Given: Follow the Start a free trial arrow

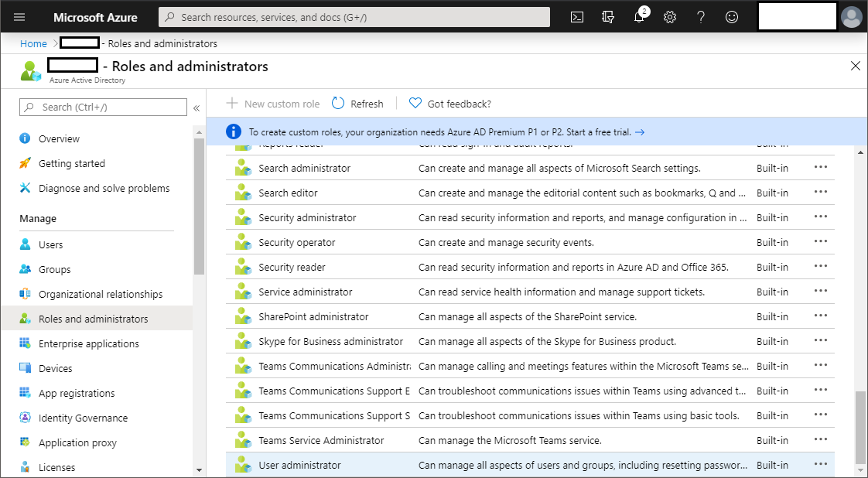Looking at the screenshot, I should pos(639,132).
